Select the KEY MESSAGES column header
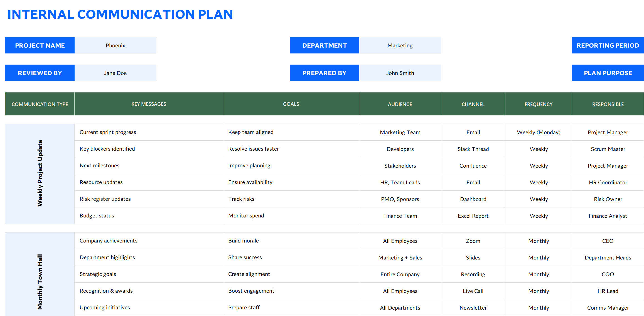Image resolution: width=644 pixels, height=316 pixels. (149, 104)
